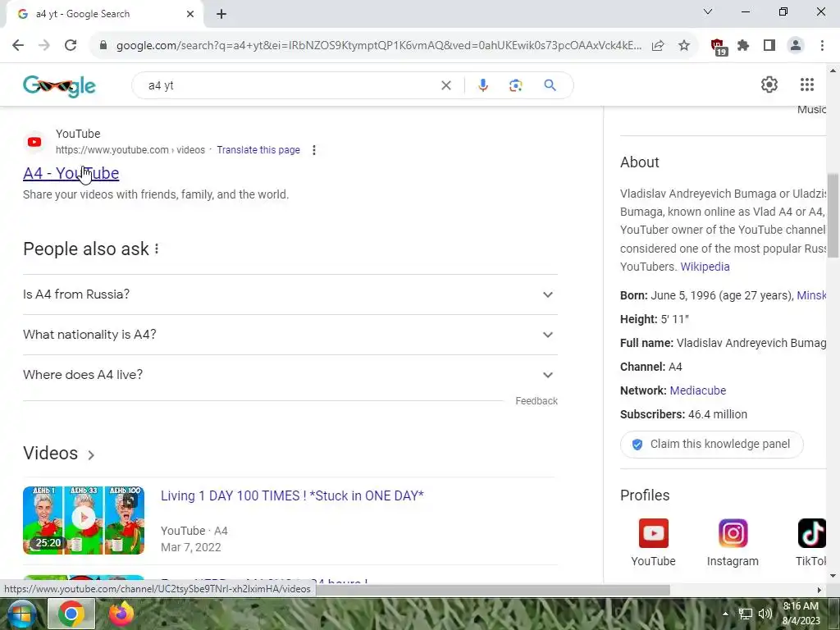Go back to previous page
The width and height of the screenshot is (840, 630).
coord(18,46)
